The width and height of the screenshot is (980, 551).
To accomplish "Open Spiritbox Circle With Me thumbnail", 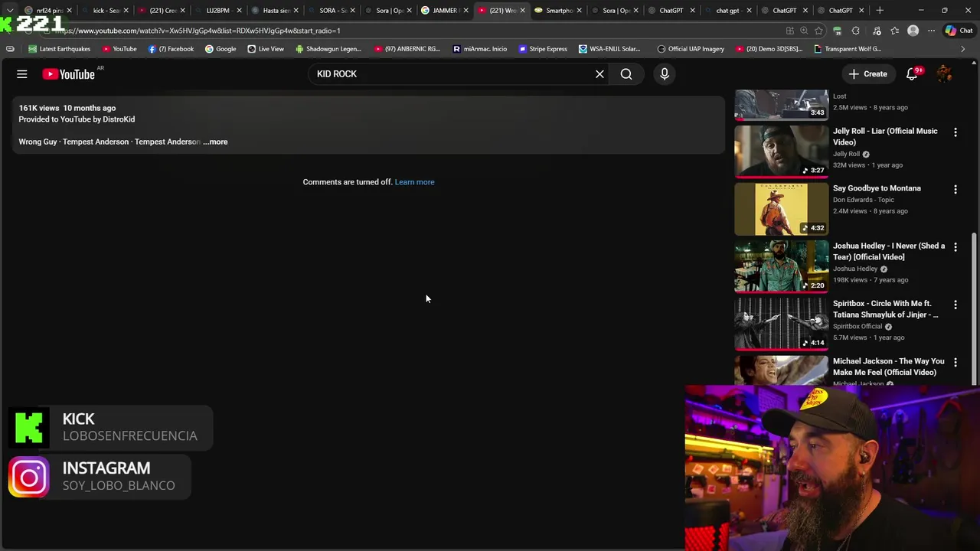I will (781, 324).
